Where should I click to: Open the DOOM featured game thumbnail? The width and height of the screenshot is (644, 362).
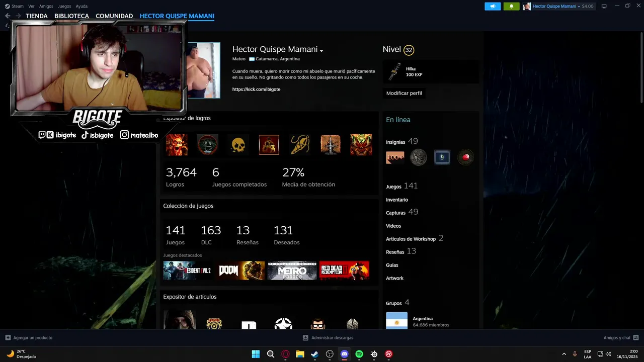pyautogui.click(x=241, y=270)
